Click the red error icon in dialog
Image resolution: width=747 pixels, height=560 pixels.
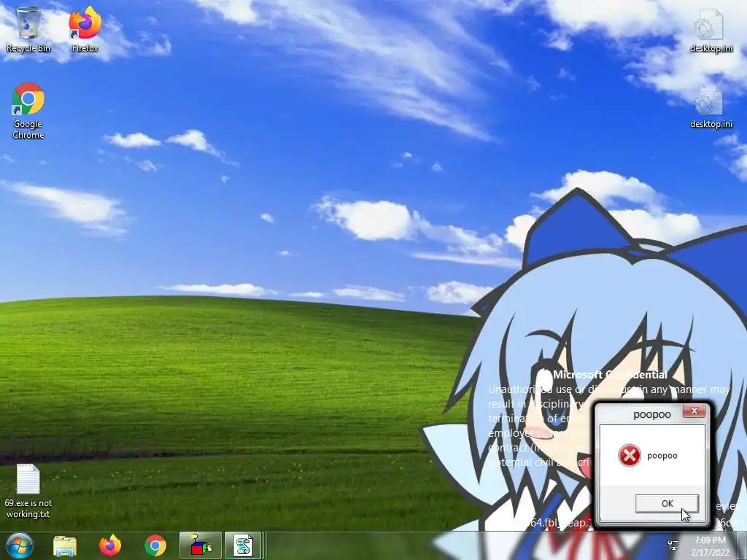tap(630, 456)
